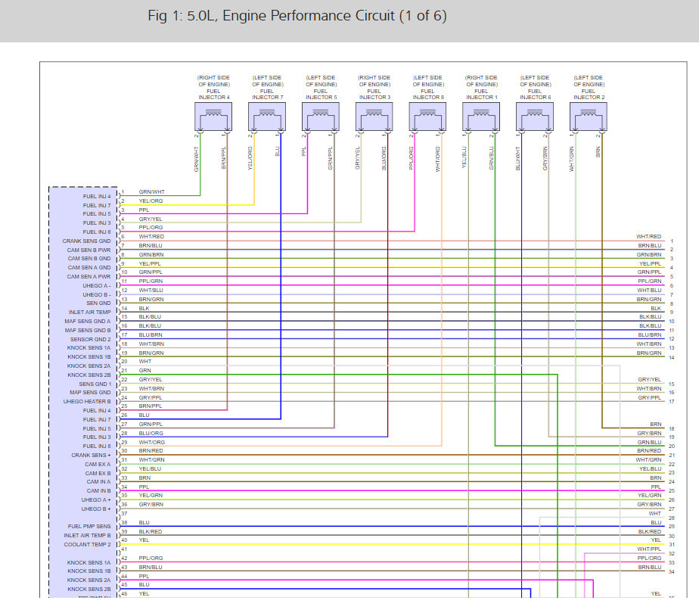699x616 pixels.
Task: Click the BRN/PPL wire label at module pin 25
Action: point(151,406)
